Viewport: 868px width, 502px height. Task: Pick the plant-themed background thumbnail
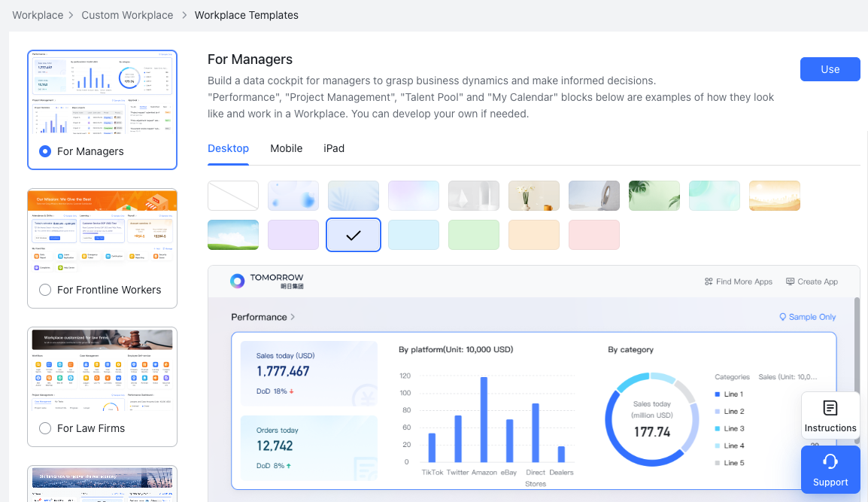[654, 195]
